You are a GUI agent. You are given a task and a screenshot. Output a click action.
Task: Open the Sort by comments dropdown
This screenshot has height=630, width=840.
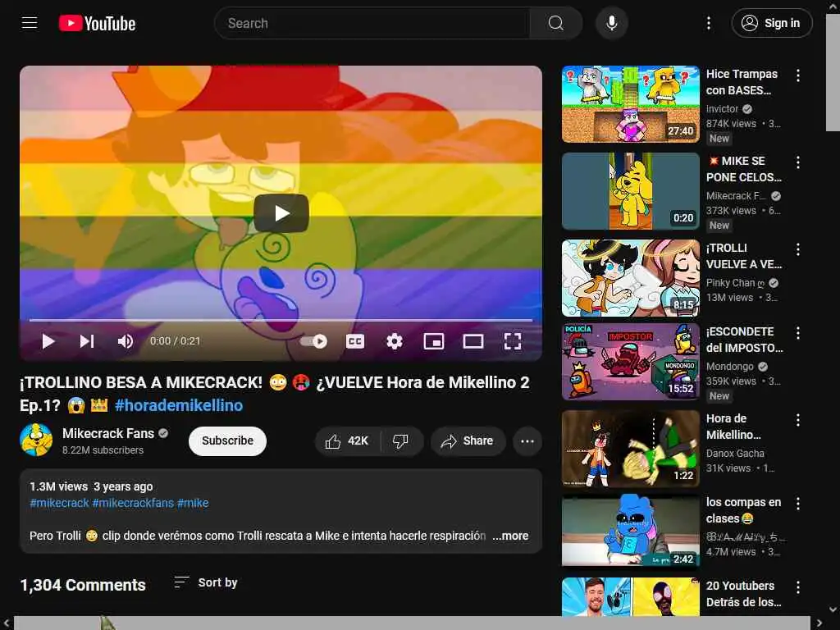point(206,582)
